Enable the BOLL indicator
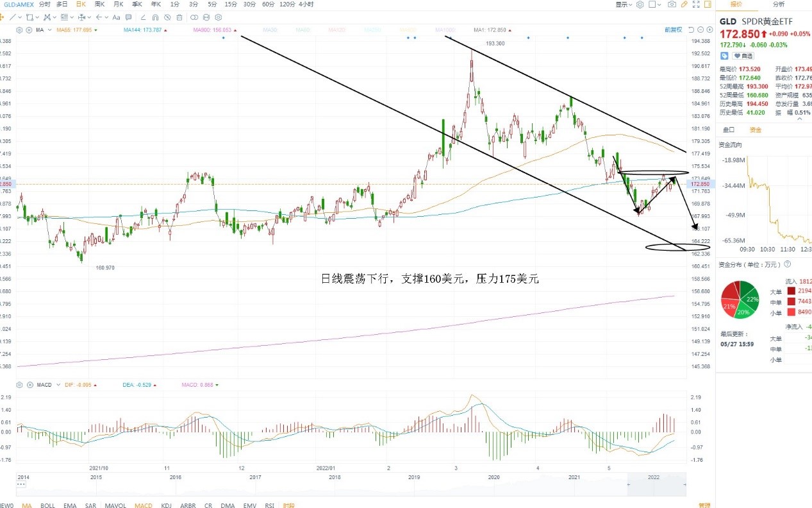Screen dimensions: 812x508 (x=47, y=505)
